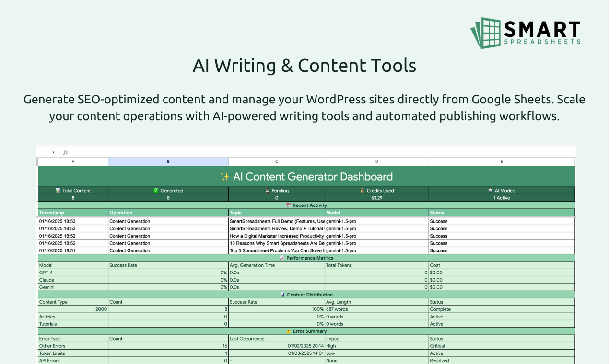Image resolution: width=609 pixels, height=364 pixels.
Task: Click the Credits Used money bag icon
Action: (x=363, y=191)
